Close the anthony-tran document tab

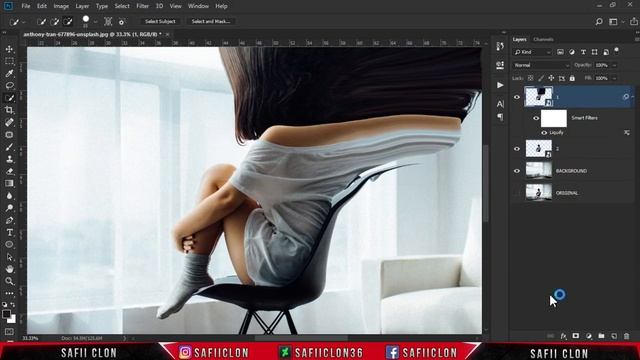coord(167,34)
